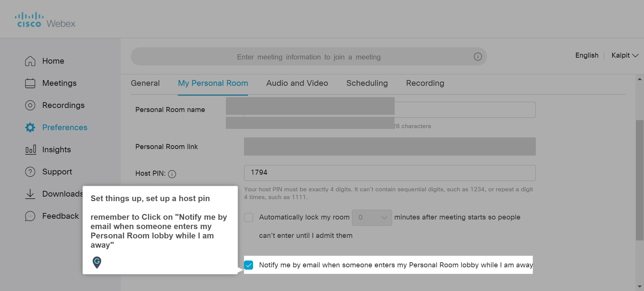The image size is (644, 291).
Task: Open the minutes dropdown for room lock
Action: [372, 217]
